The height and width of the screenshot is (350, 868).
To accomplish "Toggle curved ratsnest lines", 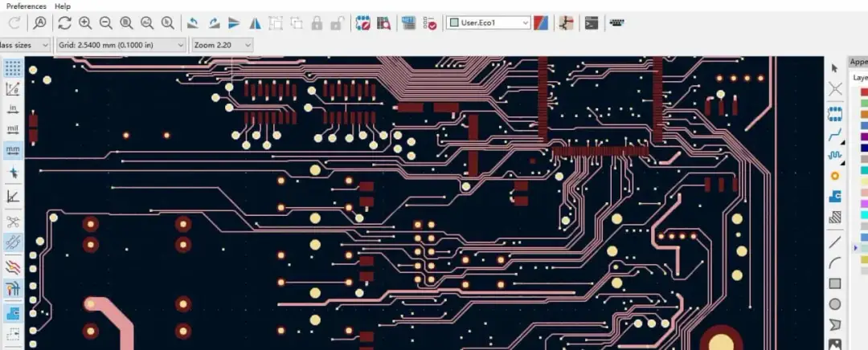I will pyautogui.click(x=13, y=242).
